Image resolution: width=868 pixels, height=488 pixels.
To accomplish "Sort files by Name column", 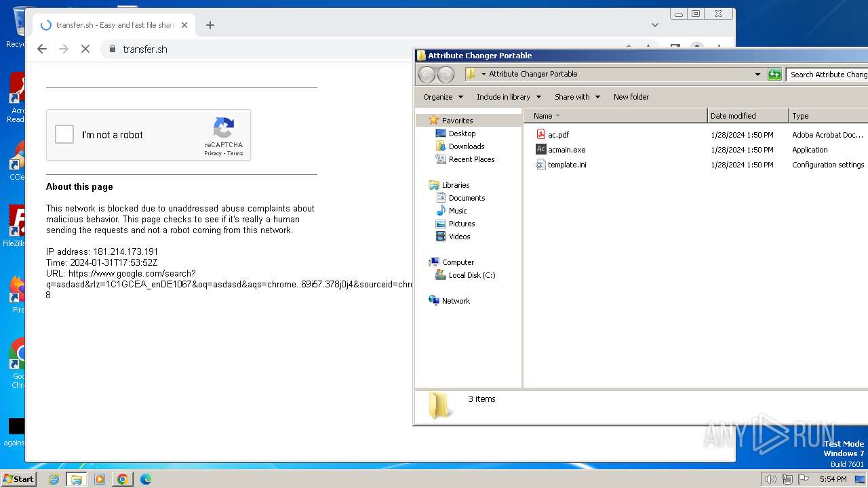I will (616, 116).
